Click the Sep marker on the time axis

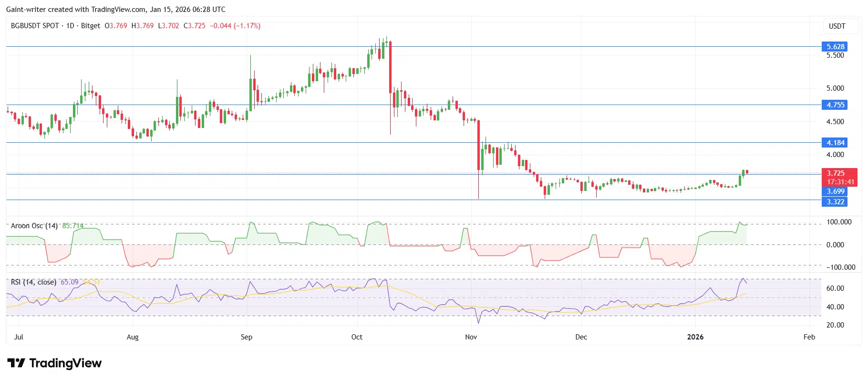[x=247, y=337]
